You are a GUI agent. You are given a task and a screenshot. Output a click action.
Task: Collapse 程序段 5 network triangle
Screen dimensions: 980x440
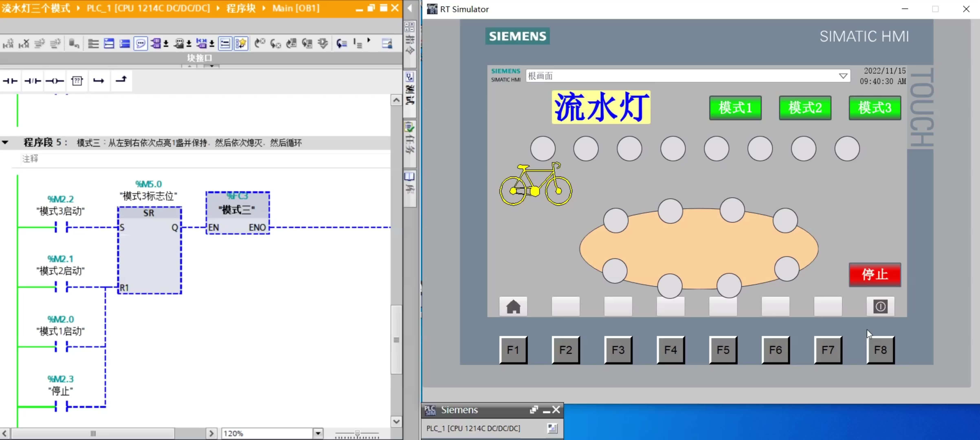tap(5, 143)
